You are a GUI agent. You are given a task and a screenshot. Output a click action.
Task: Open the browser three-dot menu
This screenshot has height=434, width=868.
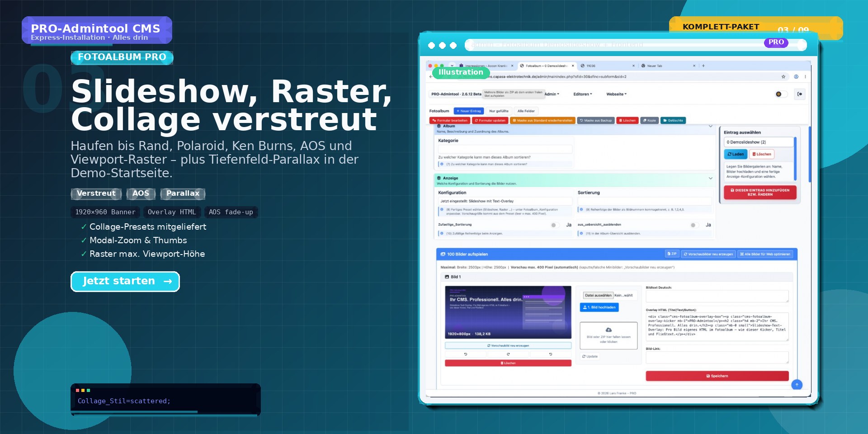click(805, 77)
